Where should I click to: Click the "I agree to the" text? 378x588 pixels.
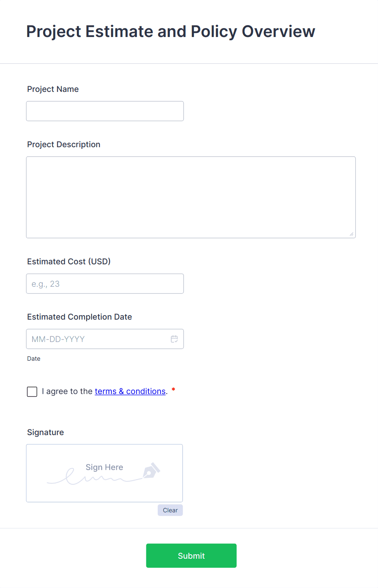coord(67,391)
